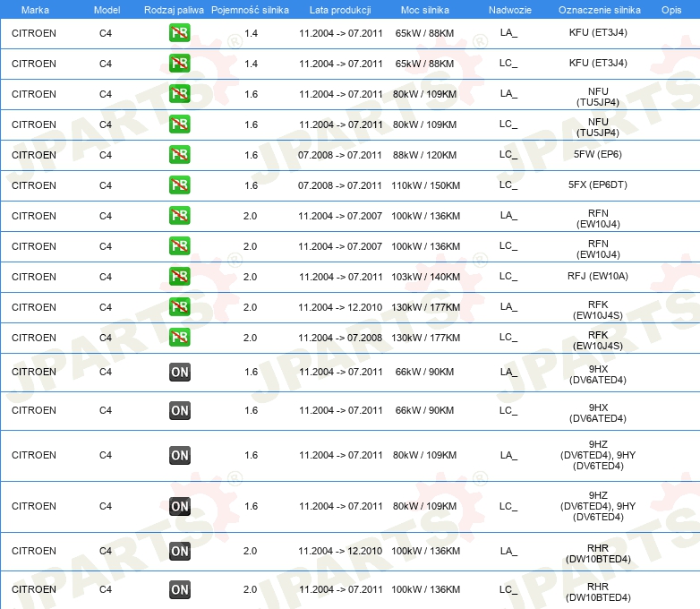Click LC_ body cell in the RFJ row

[x=508, y=276]
